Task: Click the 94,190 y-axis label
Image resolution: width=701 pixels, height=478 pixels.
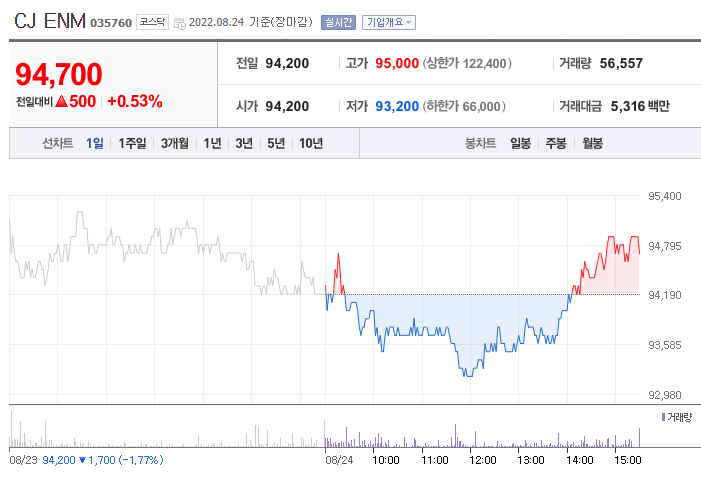Action: coord(665,295)
